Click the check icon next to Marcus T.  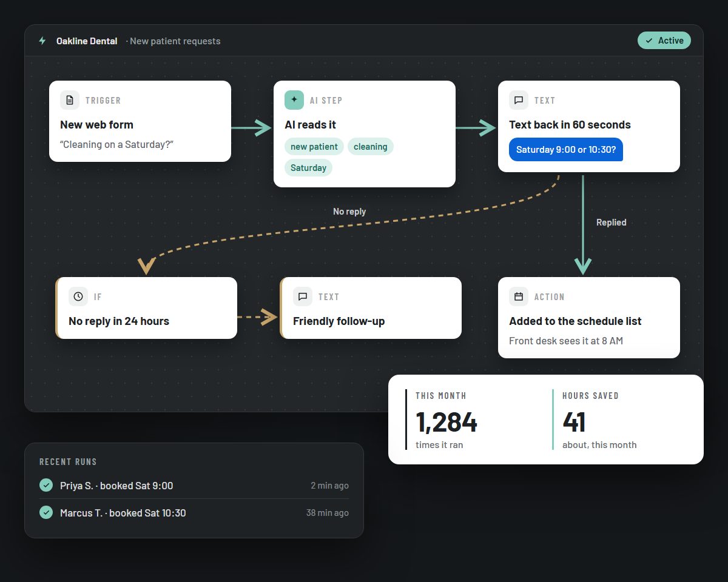pyautogui.click(x=46, y=512)
